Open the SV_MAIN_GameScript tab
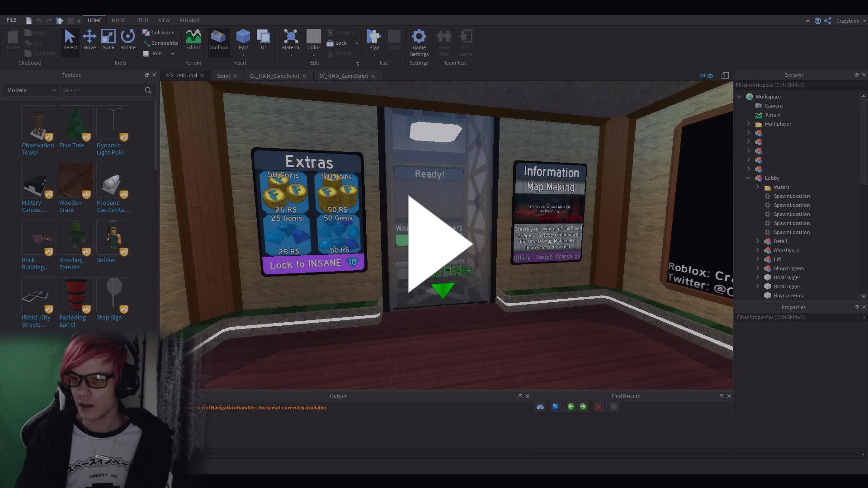This screenshot has width=868, height=488. click(x=343, y=76)
